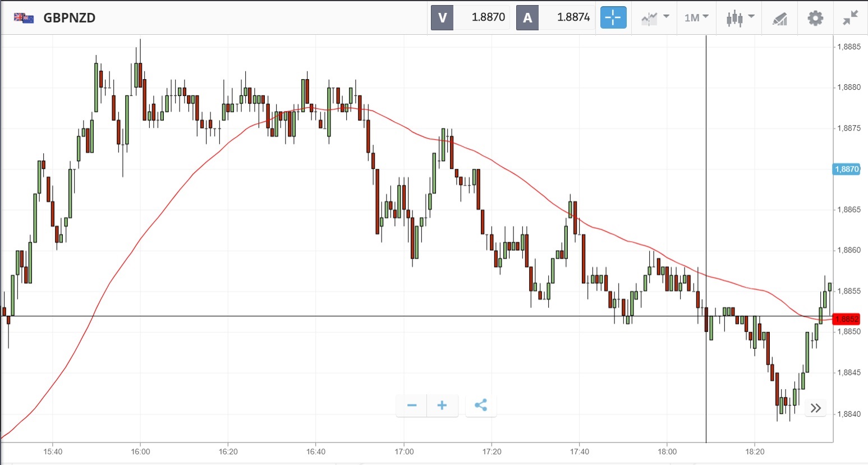Screen dimensions: 868x465
Task: Zoom in with the plus button
Action: tap(442, 406)
